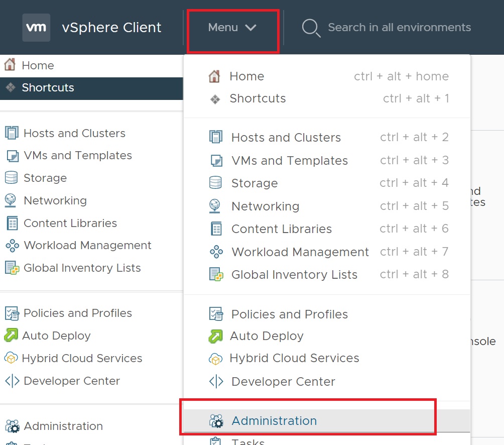Click Workload Management icon in left sidebar
Image resolution: width=504 pixels, height=445 pixels.
pyautogui.click(x=12, y=246)
